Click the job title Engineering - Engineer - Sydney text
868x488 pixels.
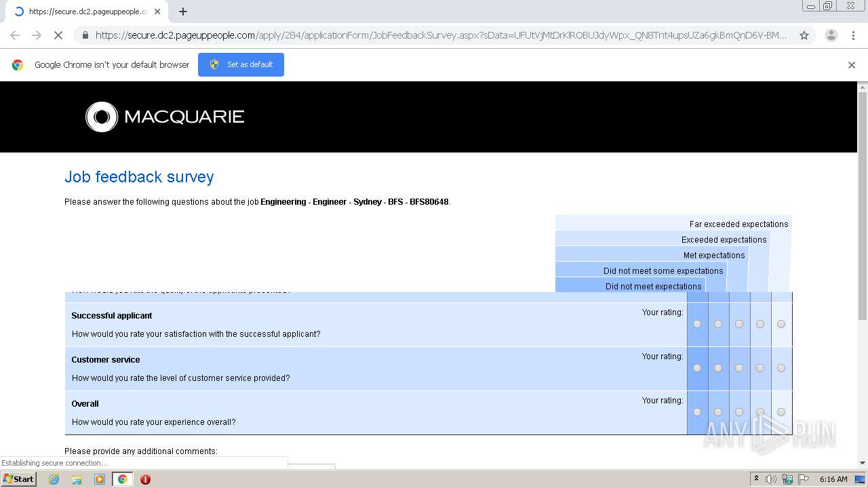(355, 202)
